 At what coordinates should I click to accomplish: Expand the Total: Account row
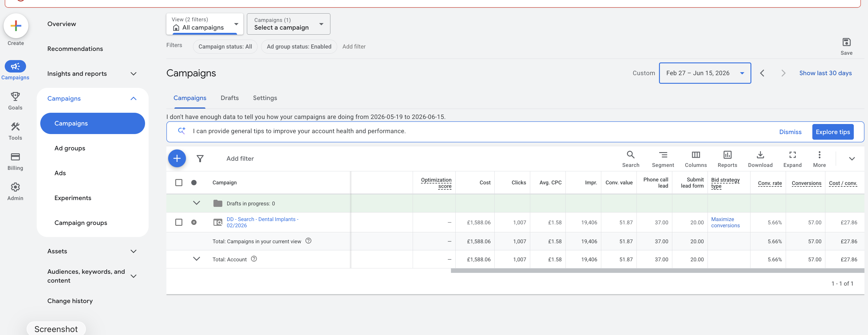(197, 259)
